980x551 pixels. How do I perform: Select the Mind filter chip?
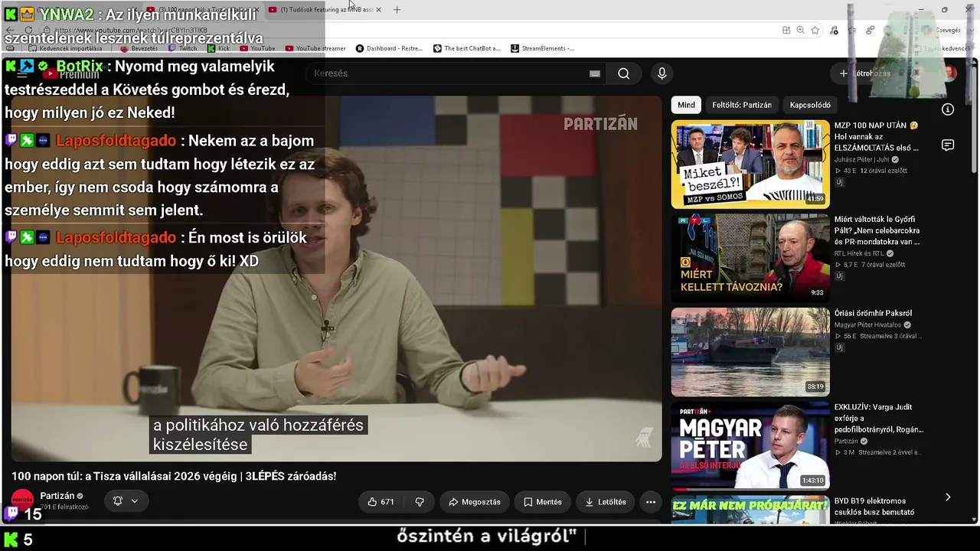click(686, 105)
